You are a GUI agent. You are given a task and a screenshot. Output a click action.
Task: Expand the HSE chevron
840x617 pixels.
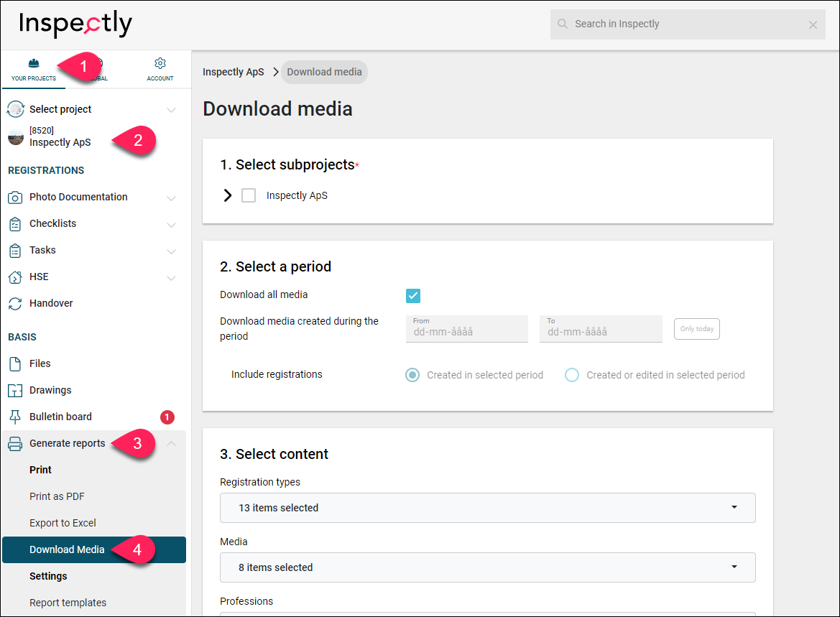(x=172, y=278)
